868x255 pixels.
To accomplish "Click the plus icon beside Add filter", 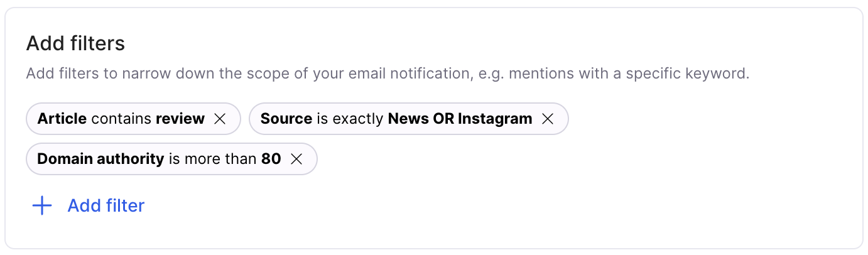I will coord(42,205).
